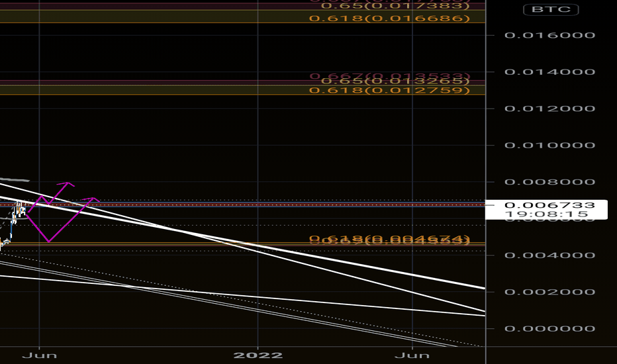Select the 0.618(0.012759) Fibonacci level label
This screenshot has height=364, width=617.
pyautogui.click(x=389, y=91)
